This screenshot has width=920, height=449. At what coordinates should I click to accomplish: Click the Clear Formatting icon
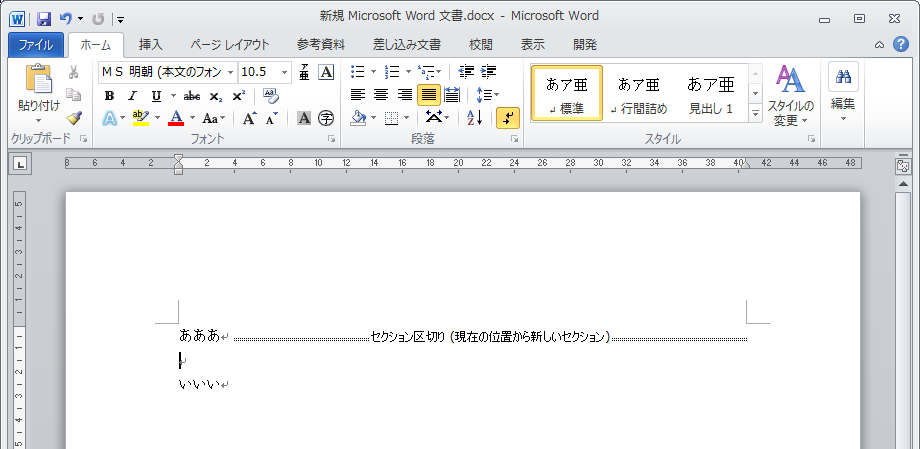[271, 95]
